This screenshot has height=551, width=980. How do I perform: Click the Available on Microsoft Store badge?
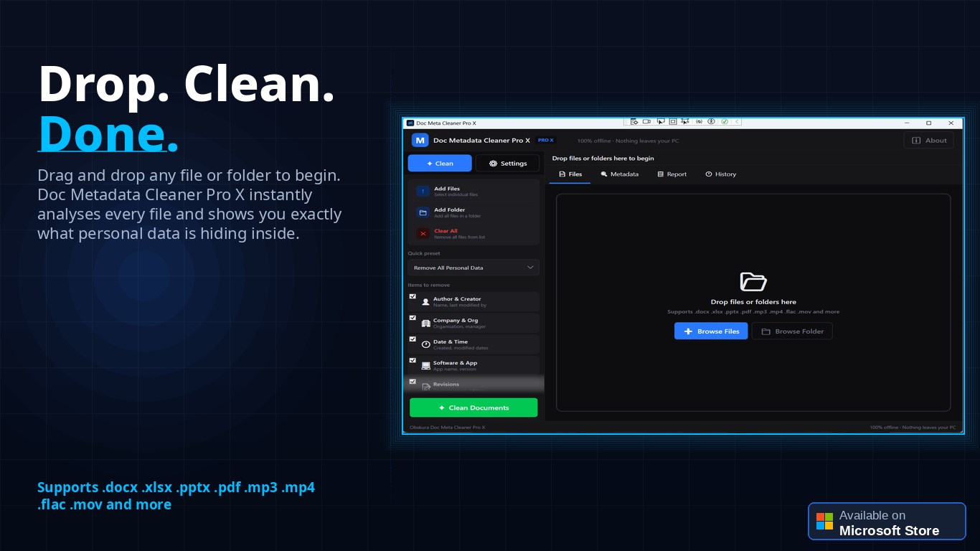887,522
